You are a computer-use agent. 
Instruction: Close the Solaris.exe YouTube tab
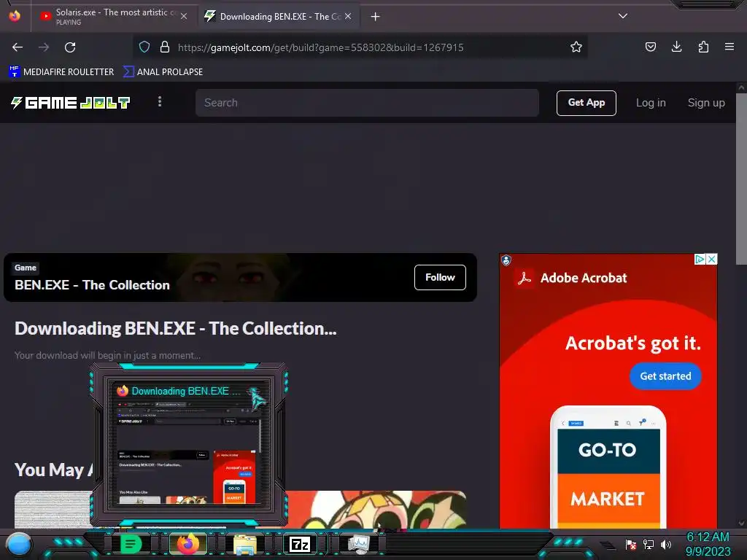184,16
